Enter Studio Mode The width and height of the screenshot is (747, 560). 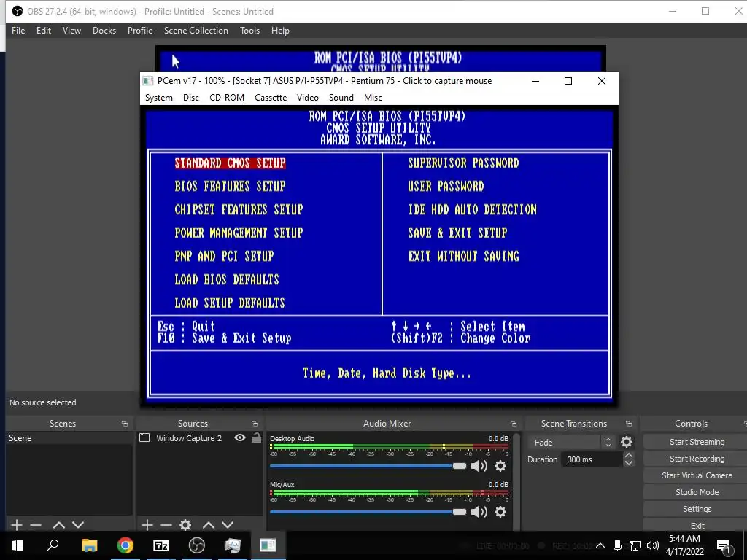point(697,492)
